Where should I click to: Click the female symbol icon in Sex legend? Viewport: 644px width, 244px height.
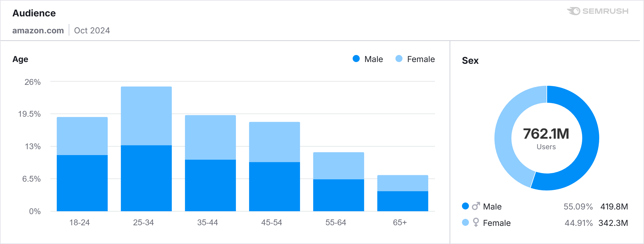(x=476, y=223)
